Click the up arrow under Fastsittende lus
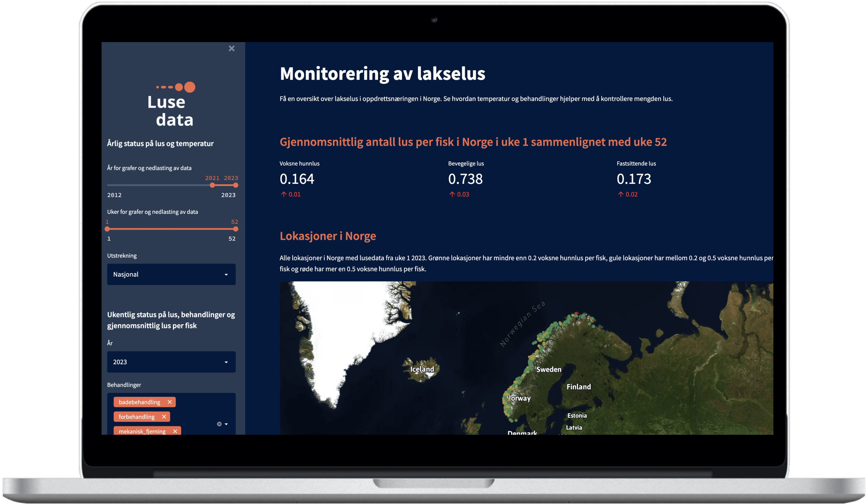 pos(620,195)
